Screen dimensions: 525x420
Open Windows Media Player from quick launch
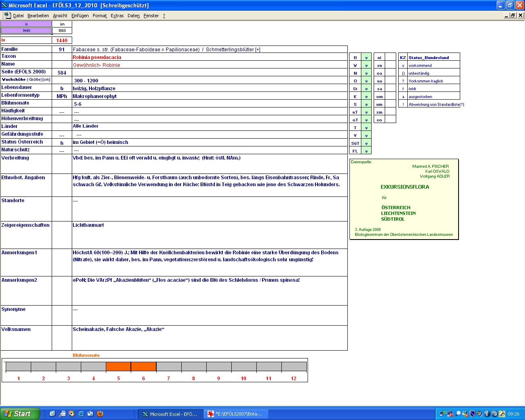71,414
